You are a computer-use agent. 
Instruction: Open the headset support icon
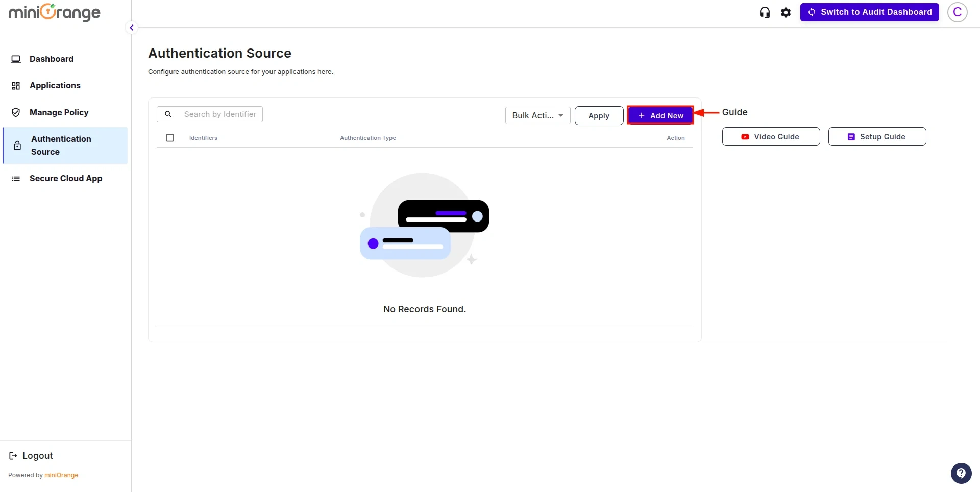click(764, 12)
